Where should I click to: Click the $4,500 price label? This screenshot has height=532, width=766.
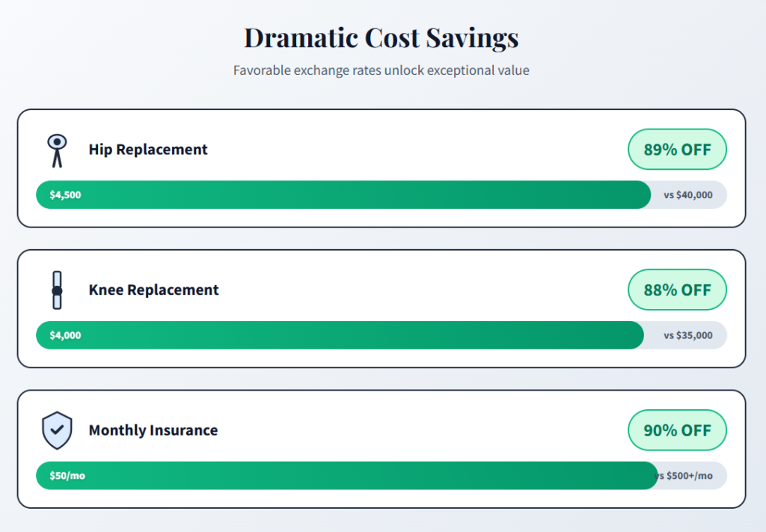[65, 195]
